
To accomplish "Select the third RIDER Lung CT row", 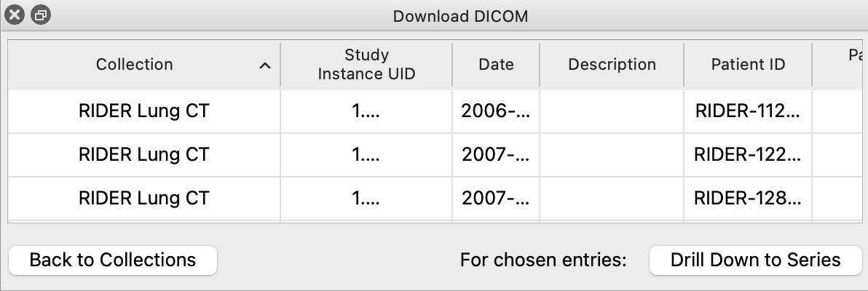I will tap(435, 198).
